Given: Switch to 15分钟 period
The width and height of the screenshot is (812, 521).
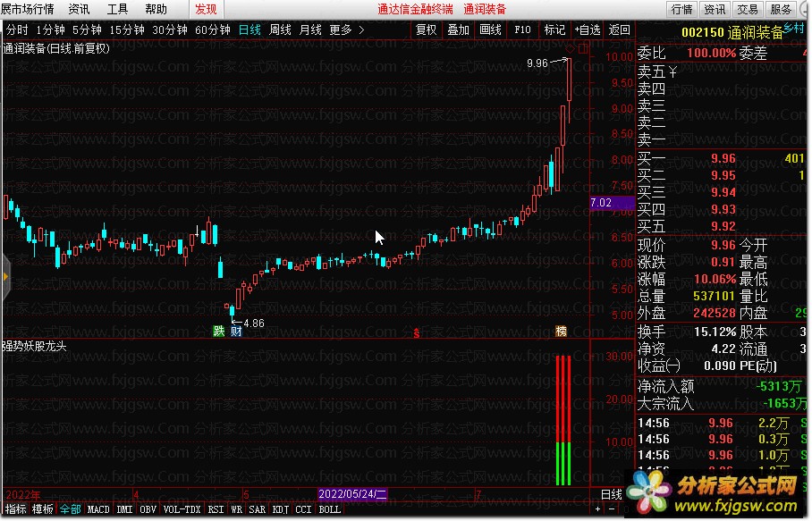Looking at the screenshot, I should (x=127, y=30).
